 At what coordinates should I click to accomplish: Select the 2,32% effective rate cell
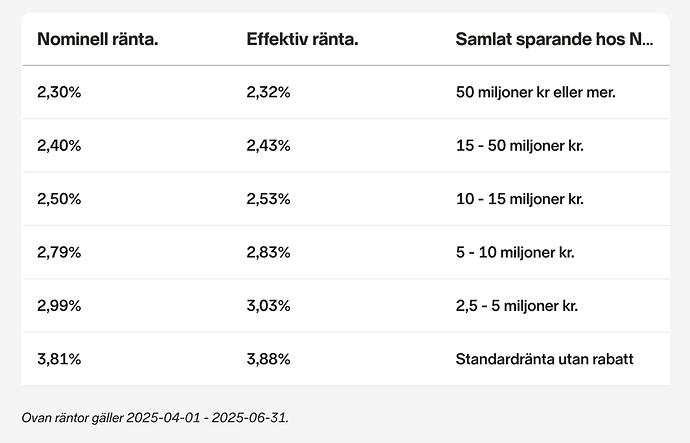coord(268,92)
